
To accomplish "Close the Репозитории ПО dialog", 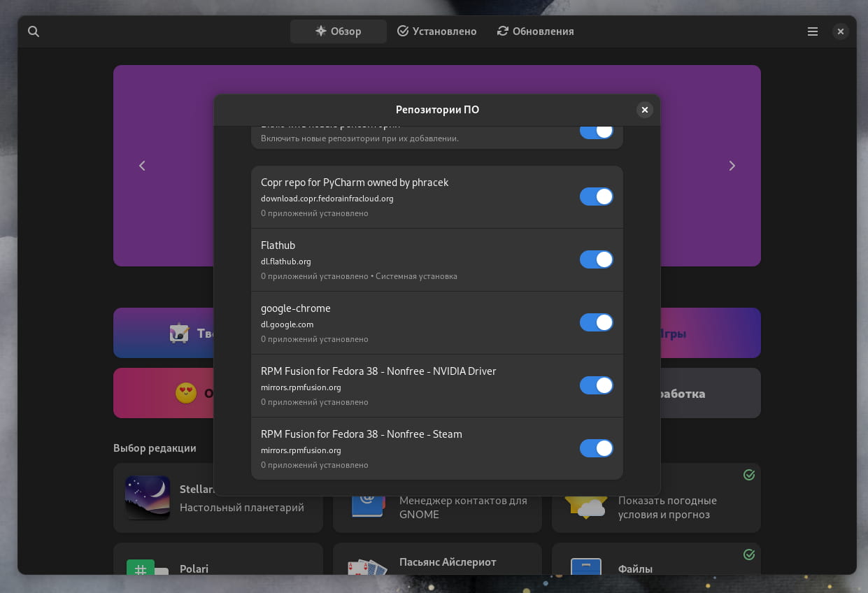I will point(645,110).
